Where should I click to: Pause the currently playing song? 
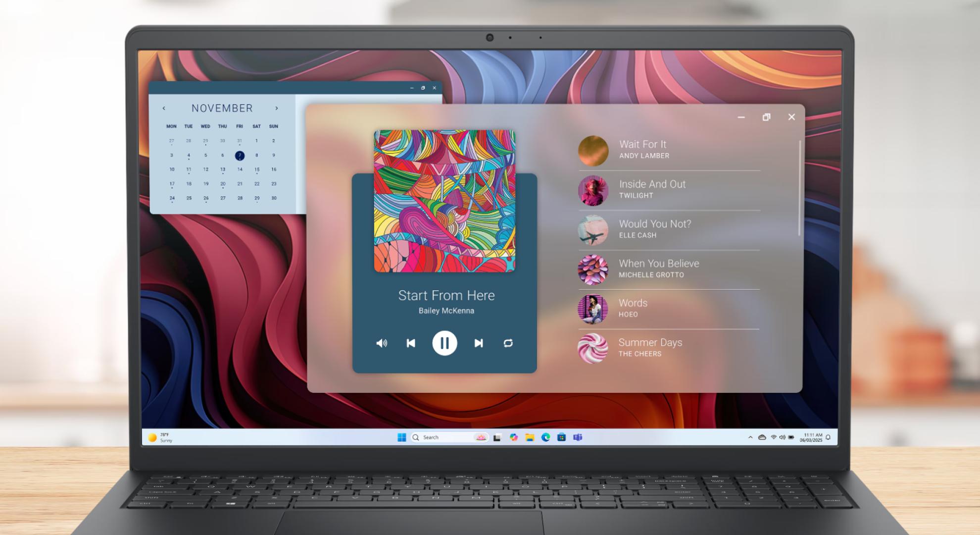click(444, 343)
